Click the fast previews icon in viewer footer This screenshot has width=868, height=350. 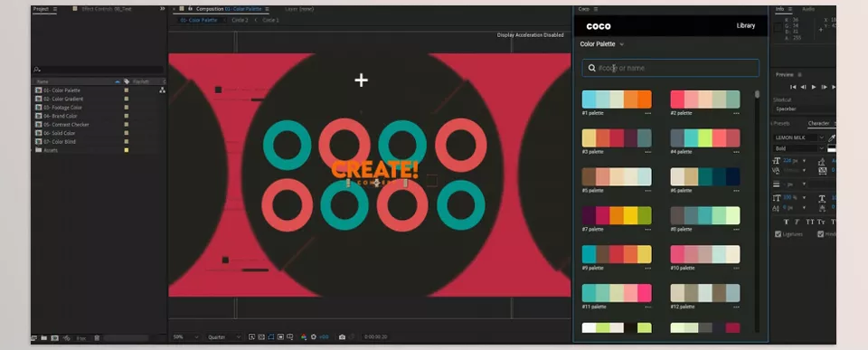coord(251,336)
